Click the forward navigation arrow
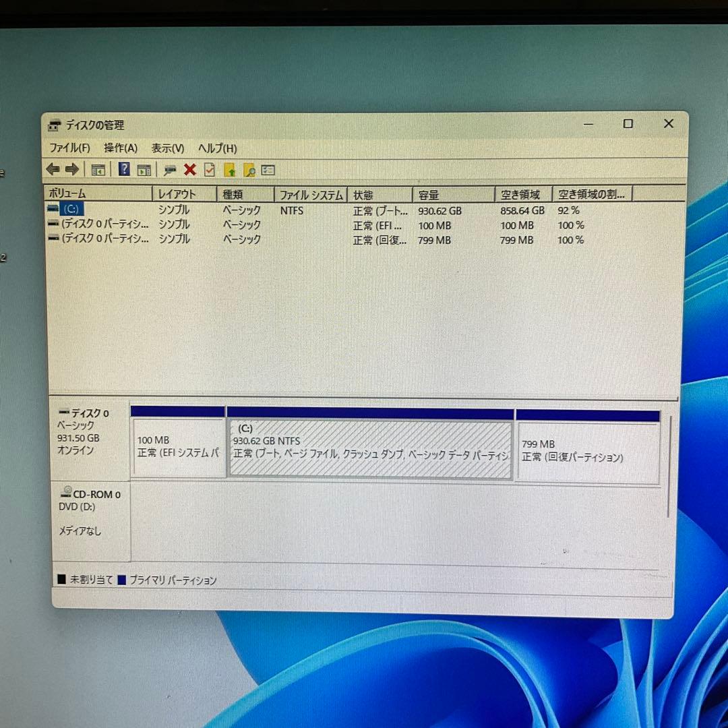This screenshot has height=728, width=728. tap(71, 169)
